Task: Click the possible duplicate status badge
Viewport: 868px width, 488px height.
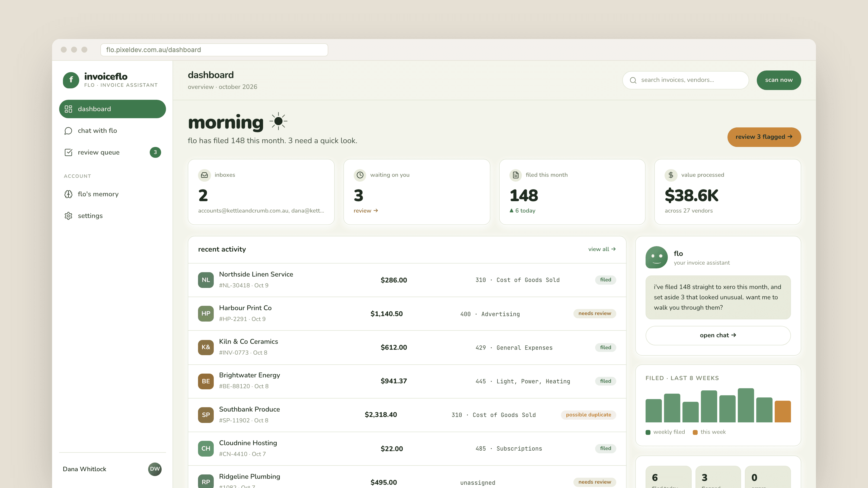Action: (x=588, y=415)
